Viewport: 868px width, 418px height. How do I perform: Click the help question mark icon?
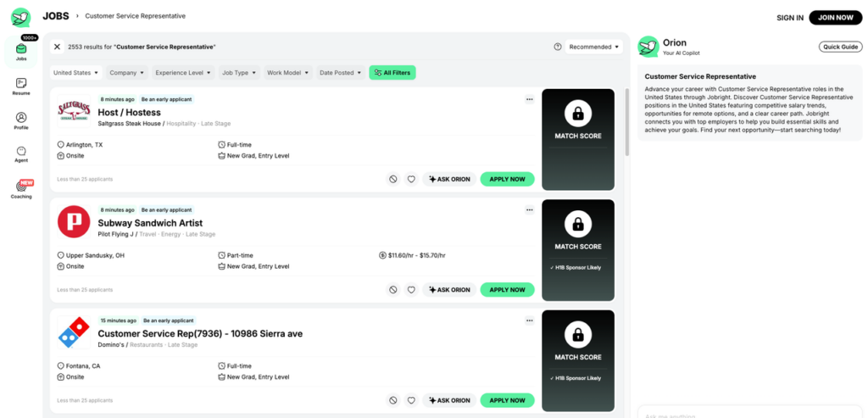point(558,47)
